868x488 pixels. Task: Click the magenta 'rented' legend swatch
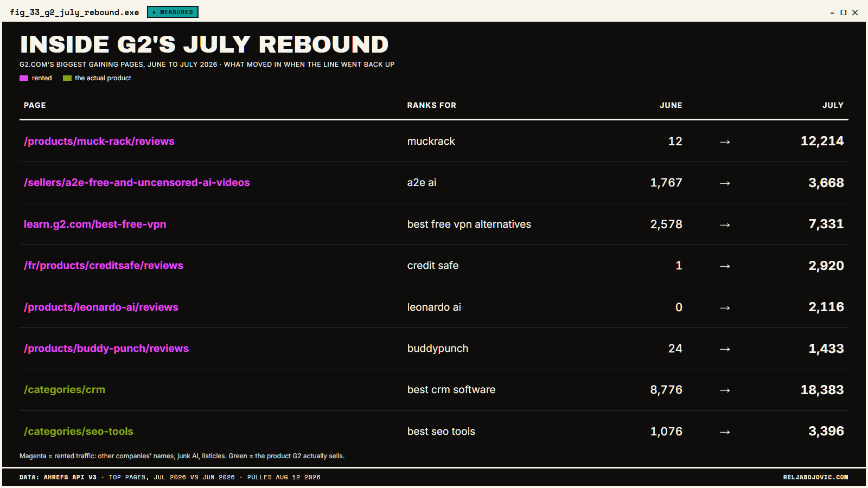pyautogui.click(x=24, y=78)
